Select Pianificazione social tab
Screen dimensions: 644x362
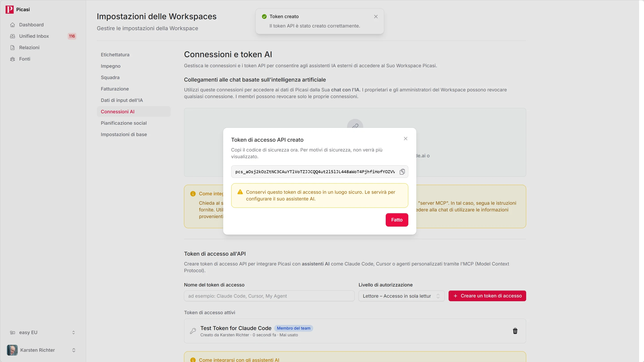pos(134,123)
